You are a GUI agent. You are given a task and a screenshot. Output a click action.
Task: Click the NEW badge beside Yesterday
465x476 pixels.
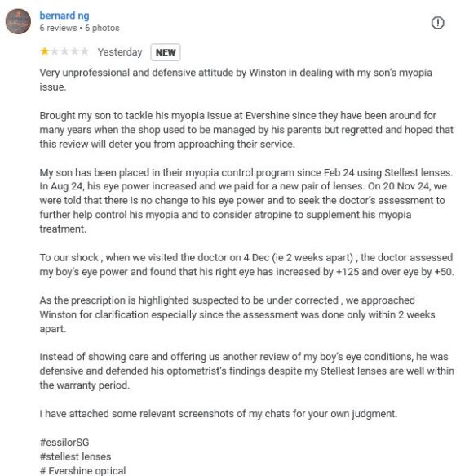click(x=166, y=52)
